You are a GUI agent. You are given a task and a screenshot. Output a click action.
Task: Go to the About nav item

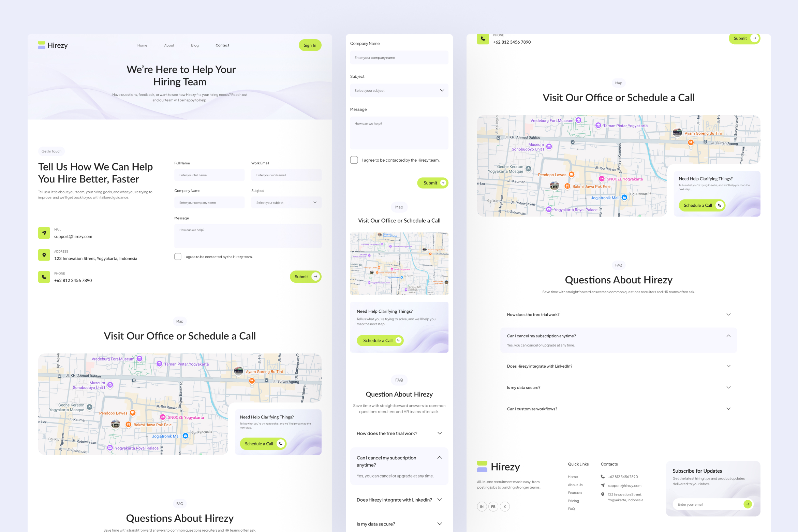[x=169, y=45]
